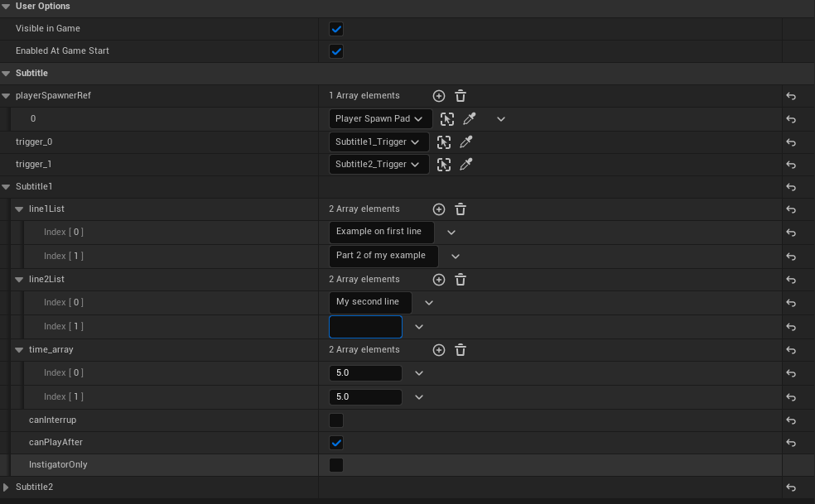The width and height of the screenshot is (815, 504).
Task: Reset line1List to default
Action: pyautogui.click(x=791, y=209)
